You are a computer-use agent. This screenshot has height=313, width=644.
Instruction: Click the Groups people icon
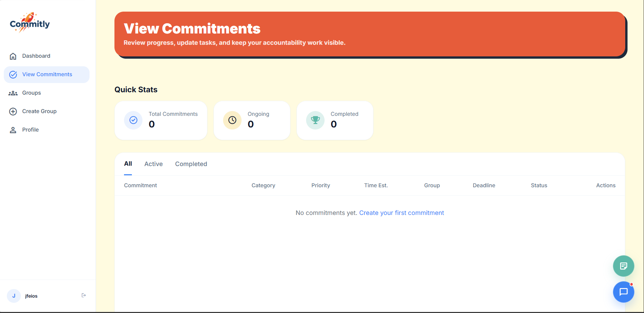[13, 93]
